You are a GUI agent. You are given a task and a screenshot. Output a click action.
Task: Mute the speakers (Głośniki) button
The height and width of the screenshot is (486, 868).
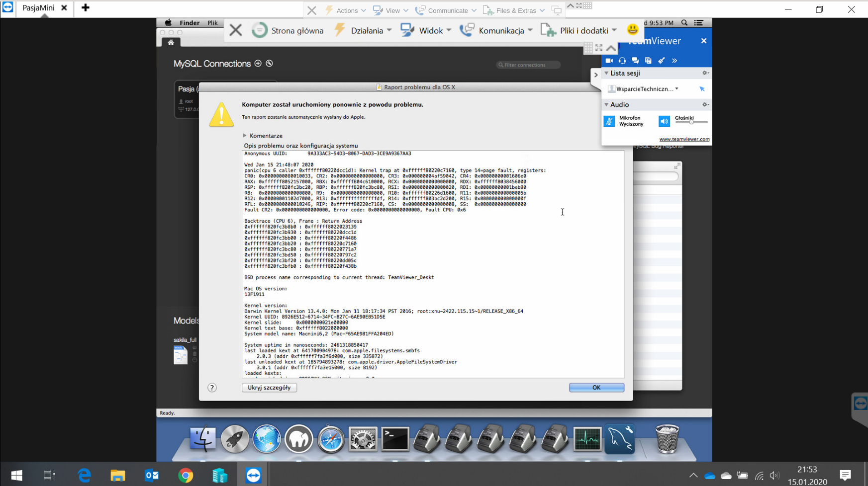click(664, 121)
